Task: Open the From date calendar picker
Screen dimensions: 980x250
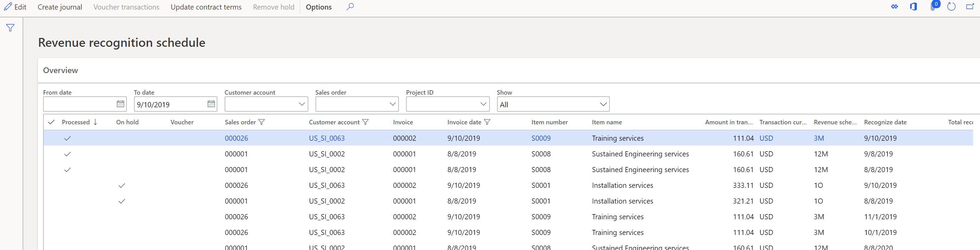Action: [x=120, y=104]
